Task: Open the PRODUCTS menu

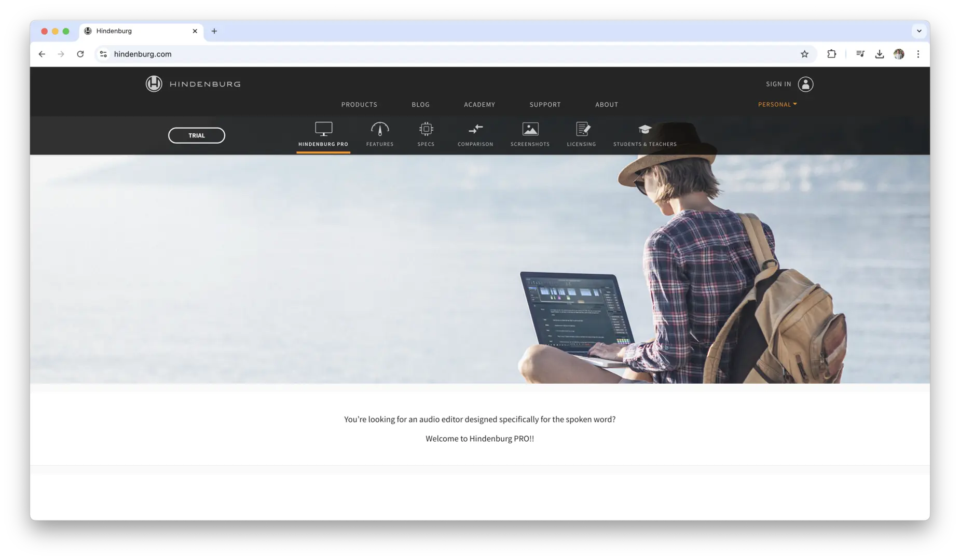Action: pos(359,105)
